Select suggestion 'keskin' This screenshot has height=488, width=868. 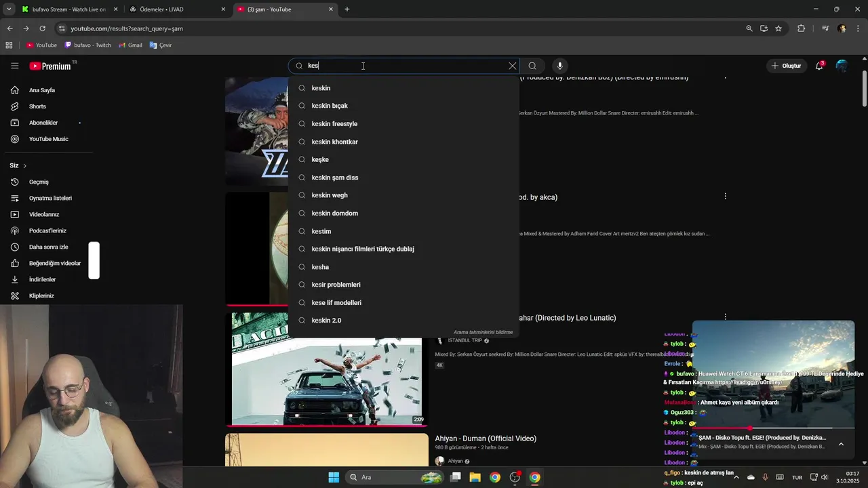tap(403, 88)
